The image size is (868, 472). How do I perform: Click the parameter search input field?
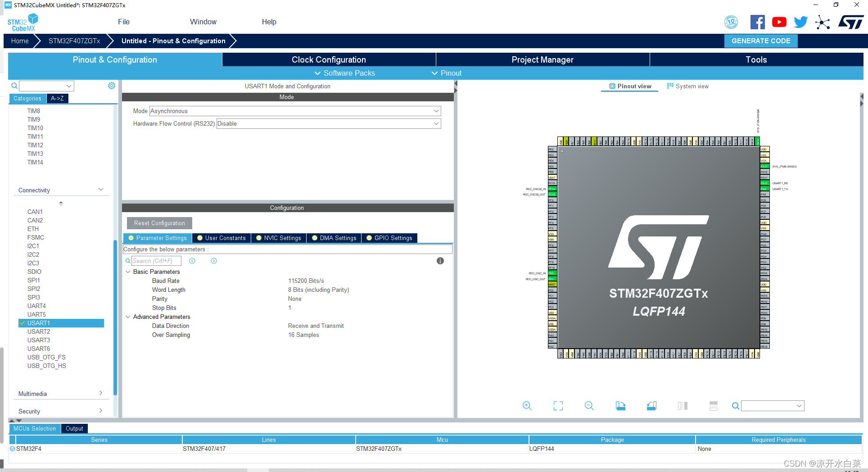(156, 261)
